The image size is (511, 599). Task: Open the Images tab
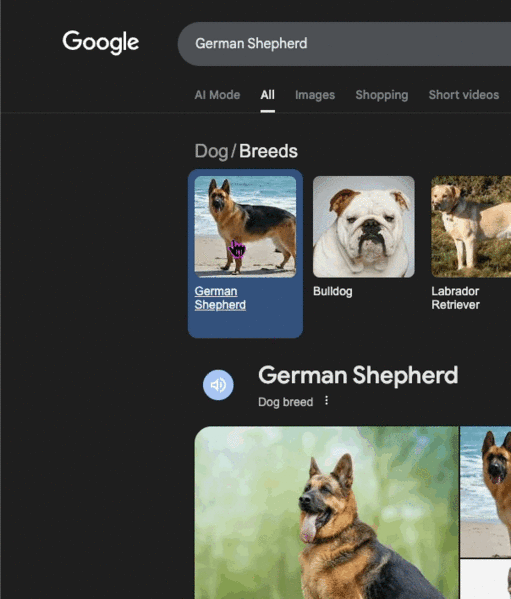pos(315,95)
